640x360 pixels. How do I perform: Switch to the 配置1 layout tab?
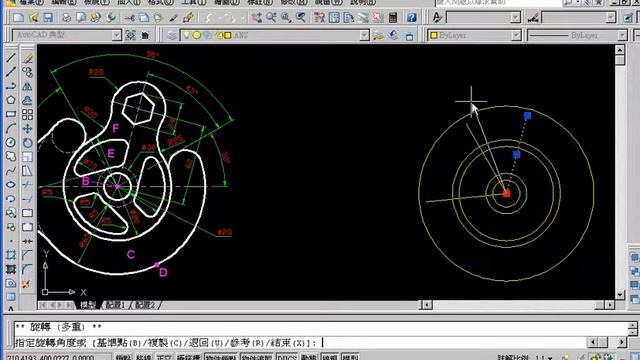(x=116, y=305)
